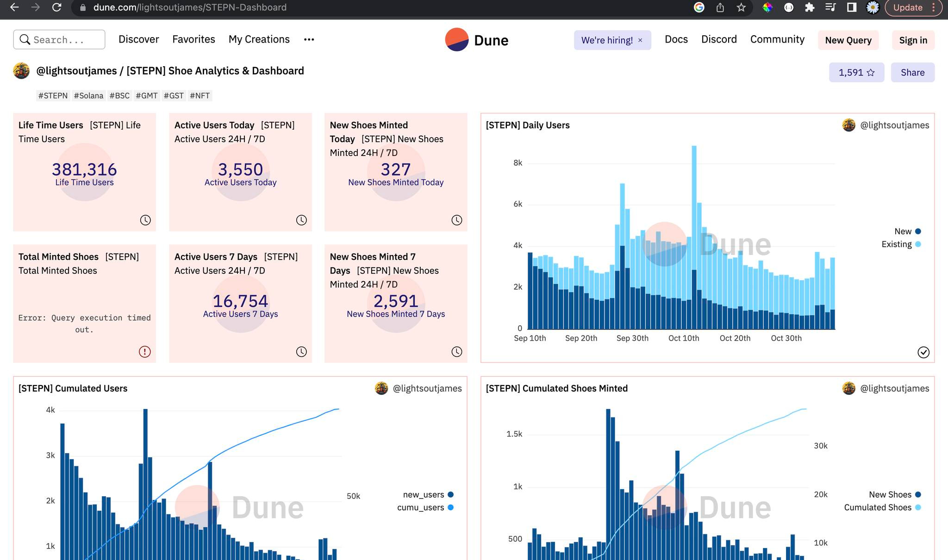The height and width of the screenshot is (560, 948).
Task: Click author avatar on Daily Users chart
Action: [849, 125]
